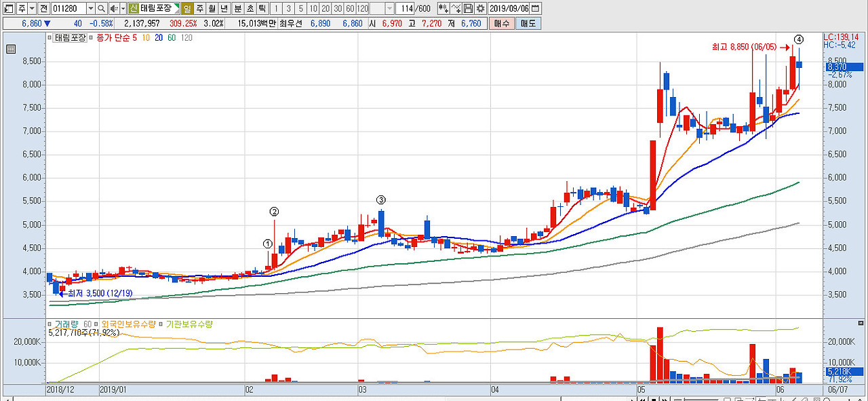Select the 일 daily chart period
The width and height of the screenshot is (868, 401).
(187, 9)
